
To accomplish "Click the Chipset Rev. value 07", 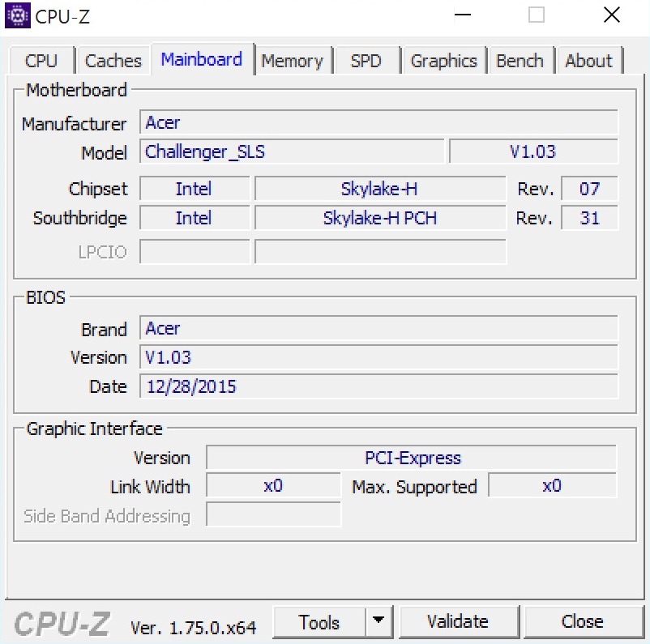I will click(589, 189).
